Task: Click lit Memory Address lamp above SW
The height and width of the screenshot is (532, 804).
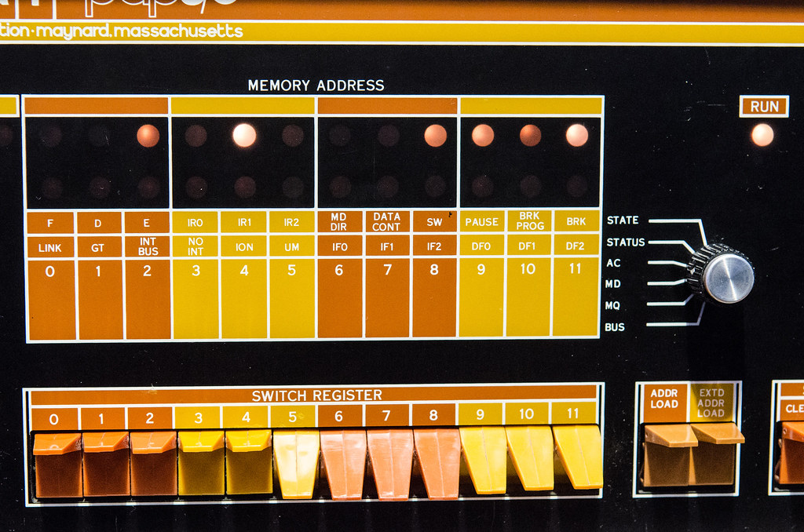Action: tap(435, 136)
